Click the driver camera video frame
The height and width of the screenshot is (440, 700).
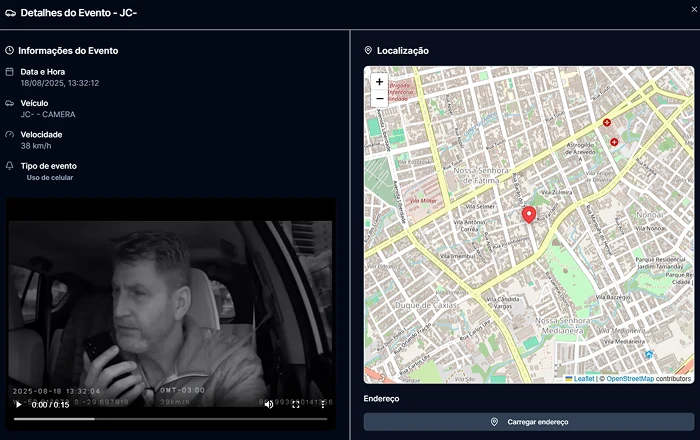click(172, 300)
